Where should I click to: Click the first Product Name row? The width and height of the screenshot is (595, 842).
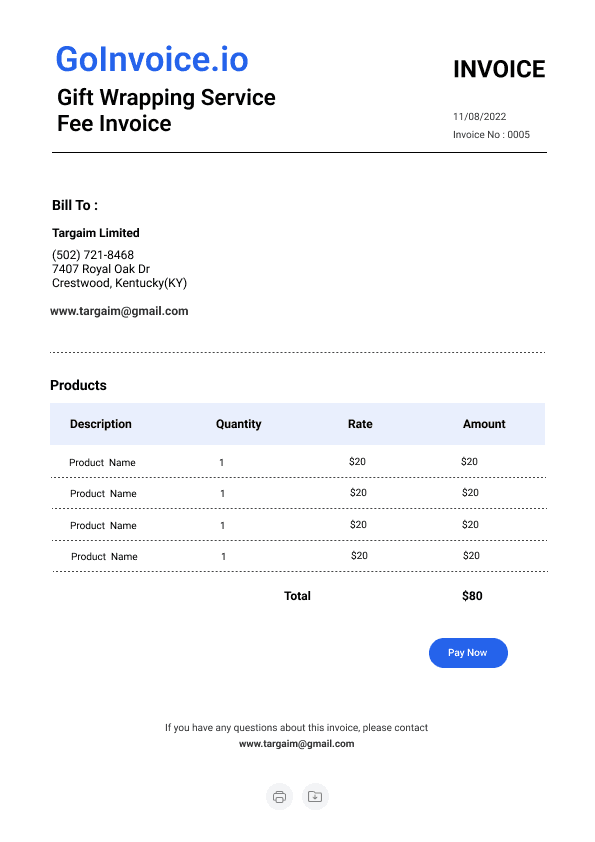pos(298,462)
